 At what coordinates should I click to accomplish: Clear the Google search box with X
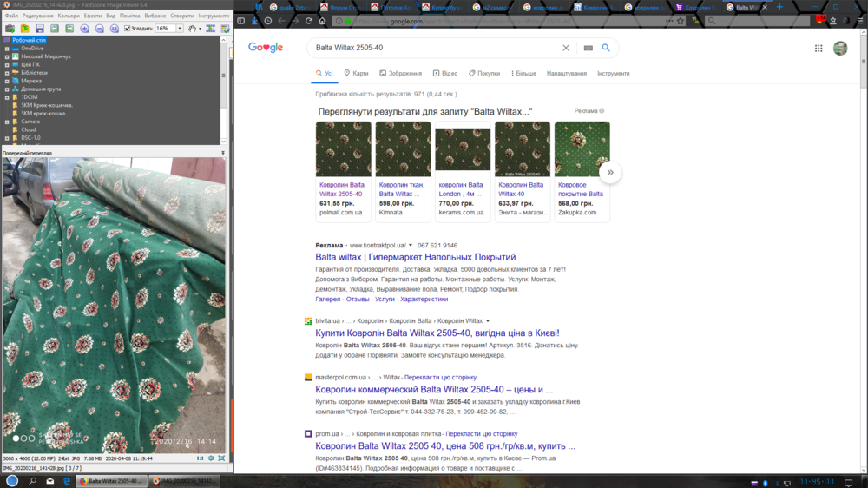coord(566,48)
